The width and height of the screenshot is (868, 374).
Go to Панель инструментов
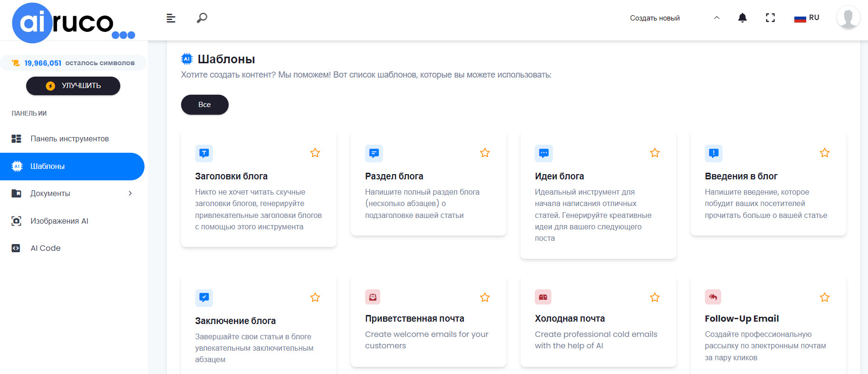click(x=69, y=138)
